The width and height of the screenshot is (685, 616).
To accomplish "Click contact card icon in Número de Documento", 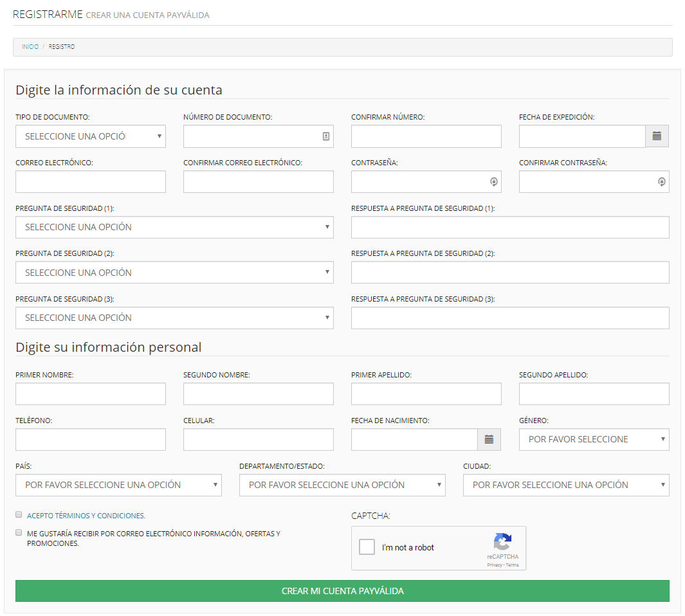I will pyautogui.click(x=326, y=136).
